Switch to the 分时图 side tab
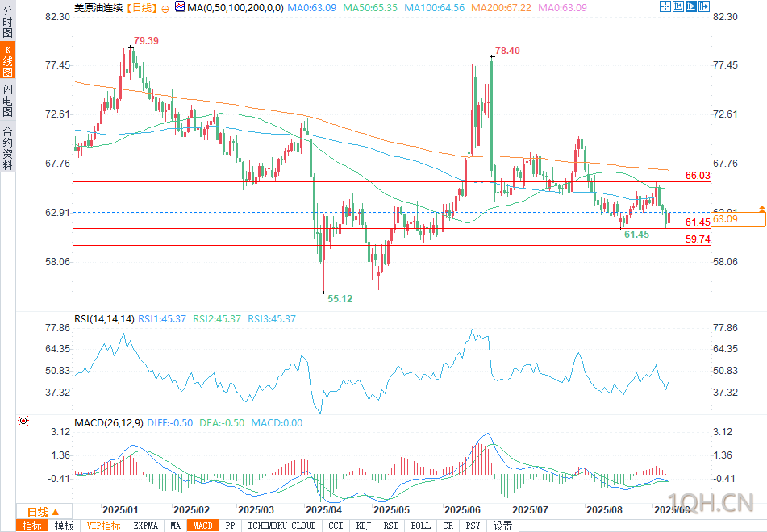Viewport: 767px width, 532px height. [x=7, y=23]
